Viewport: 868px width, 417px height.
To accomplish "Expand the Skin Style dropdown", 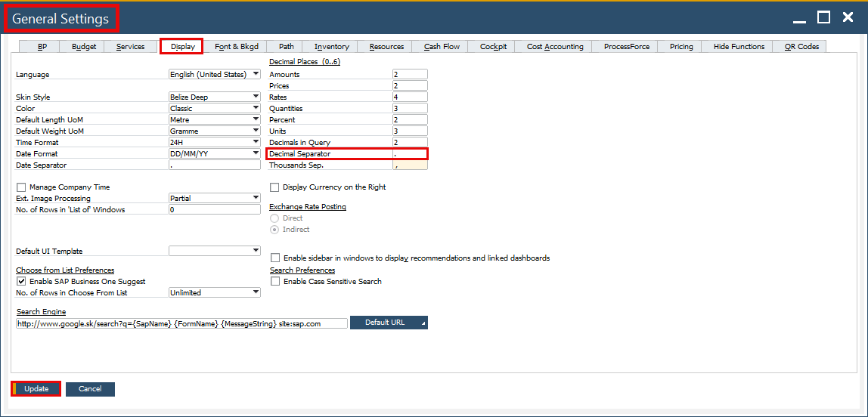I will click(214, 97).
